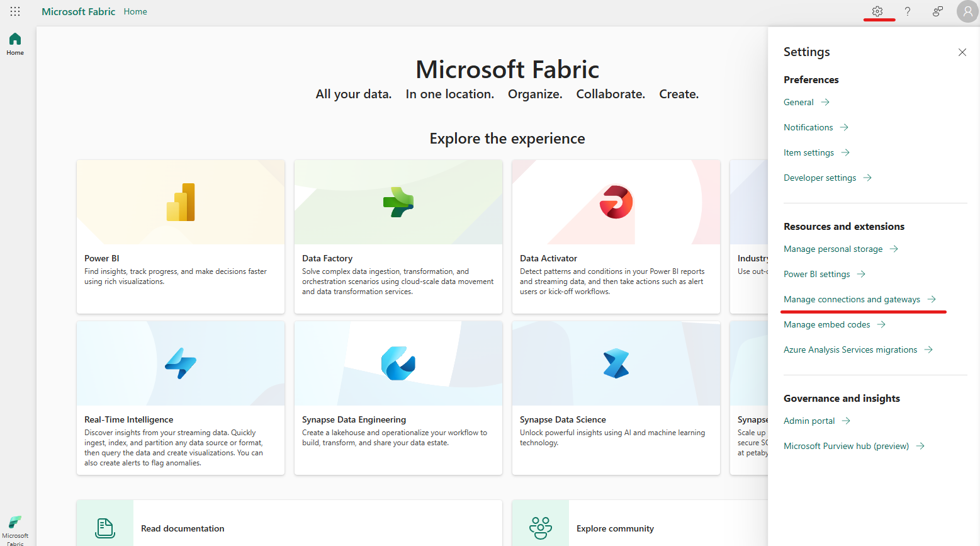Click the arrow next to Notifications
The image size is (980, 546).
pos(844,127)
